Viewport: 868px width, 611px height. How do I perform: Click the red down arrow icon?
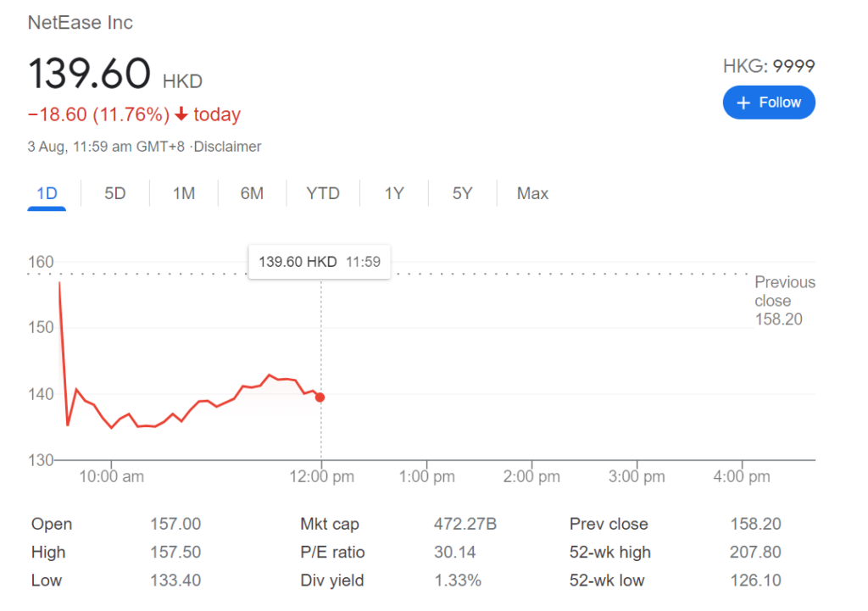181,114
